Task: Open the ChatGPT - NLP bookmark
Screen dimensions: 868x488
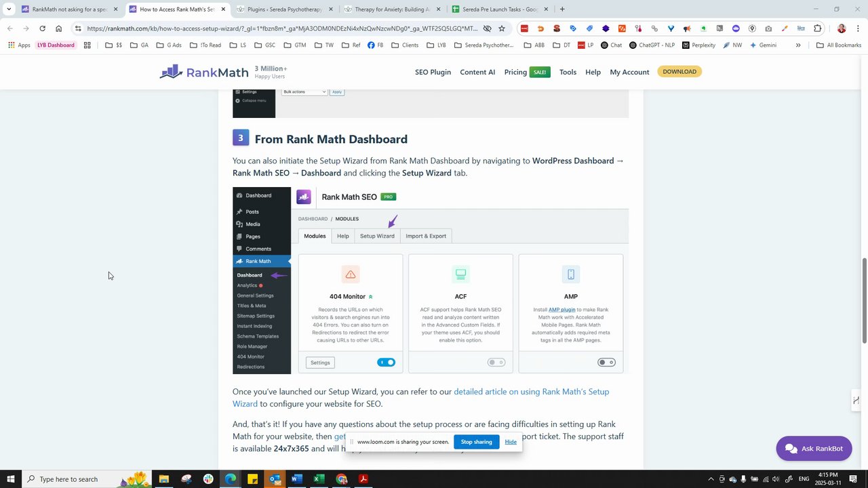Action: click(651, 45)
